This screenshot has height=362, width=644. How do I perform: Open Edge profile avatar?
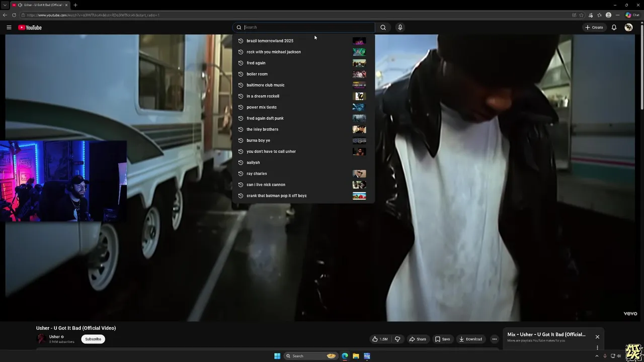click(609, 15)
